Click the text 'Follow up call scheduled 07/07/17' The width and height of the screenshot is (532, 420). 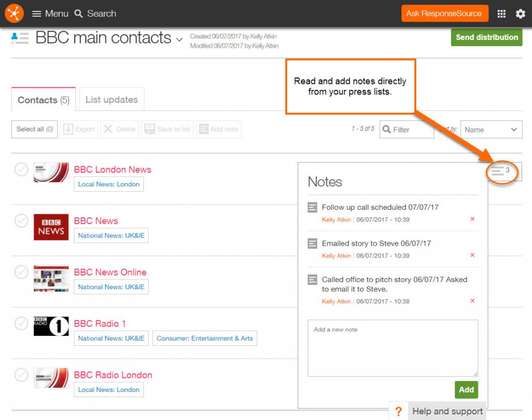(380, 207)
